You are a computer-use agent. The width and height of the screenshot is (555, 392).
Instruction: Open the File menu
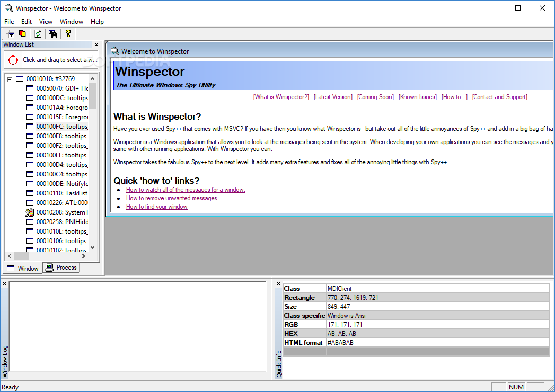click(x=9, y=22)
